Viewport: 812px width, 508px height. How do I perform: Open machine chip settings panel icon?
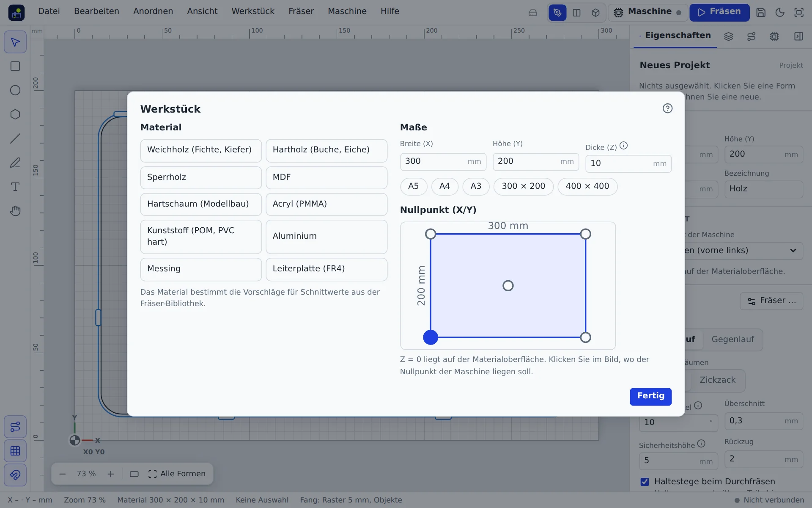(x=774, y=36)
